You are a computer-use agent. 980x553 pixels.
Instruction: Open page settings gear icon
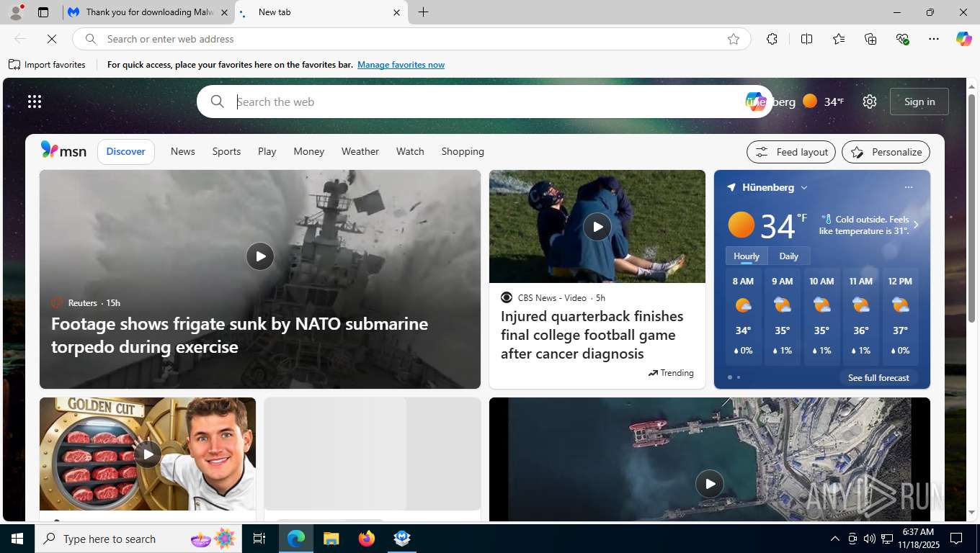tap(870, 102)
